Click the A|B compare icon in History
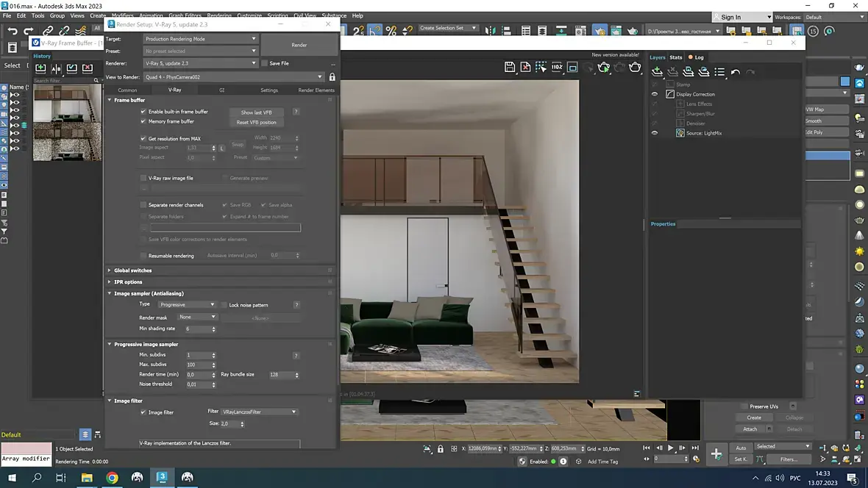The width and height of the screenshot is (868, 488). point(56,68)
